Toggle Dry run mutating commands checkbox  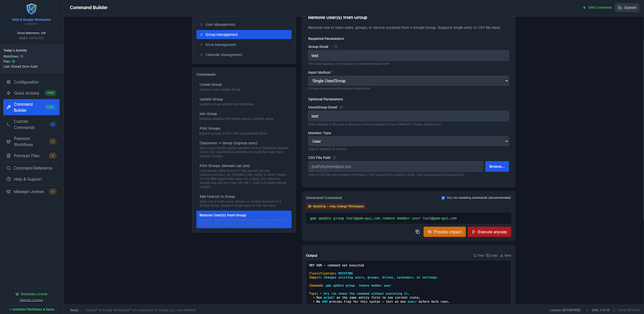tap(443, 198)
